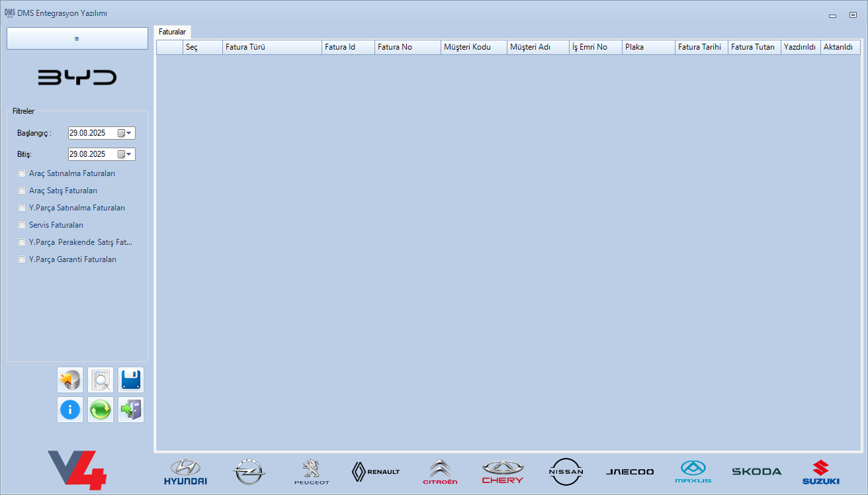The width and height of the screenshot is (868, 495).
Task: Check Y.Parça Garanti Faturaları option
Action: (22, 259)
